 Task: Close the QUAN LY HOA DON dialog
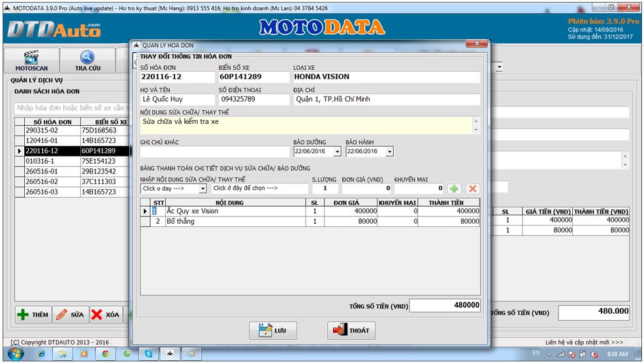pyautogui.click(x=476, y=44)
